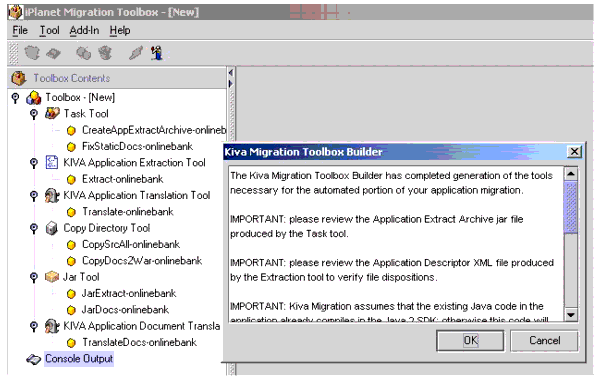Click the Jar Tool box icon
Screen dimensions: 603x381
click(52, 277)
